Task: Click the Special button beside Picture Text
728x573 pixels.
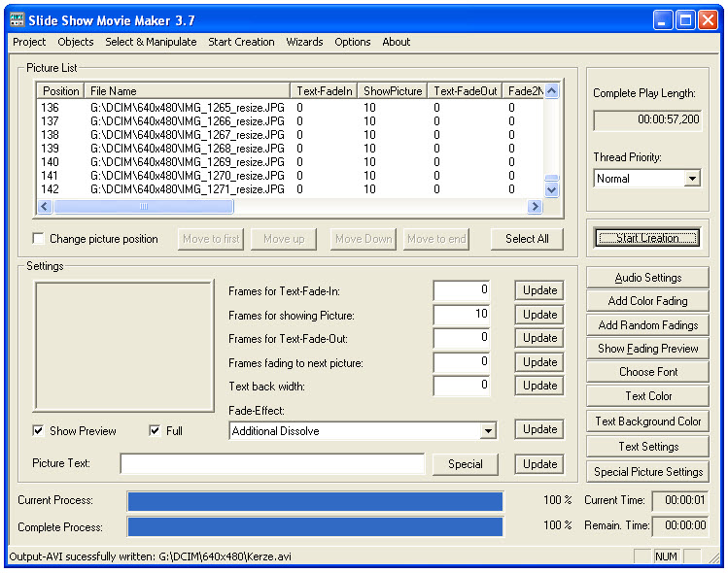Action: click(466, 464)
